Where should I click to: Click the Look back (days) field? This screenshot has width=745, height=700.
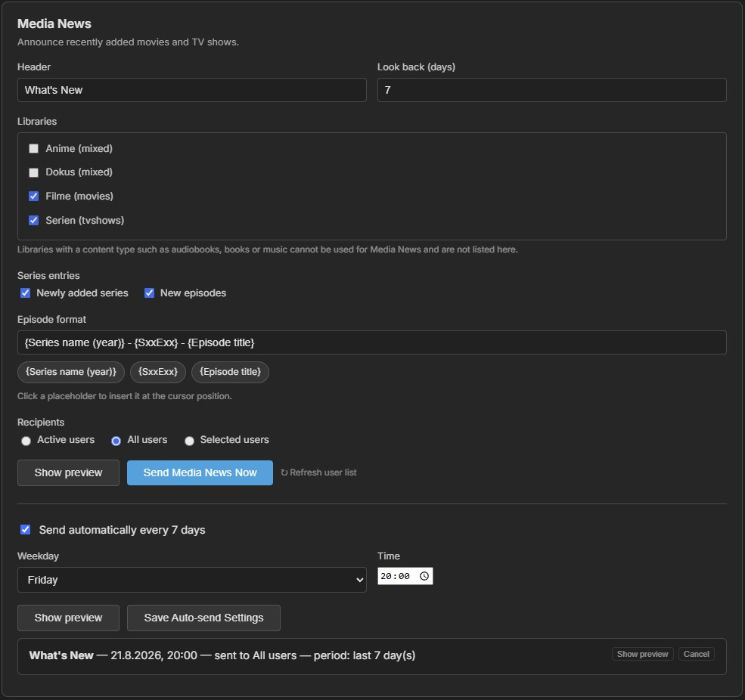coord(551,90)
